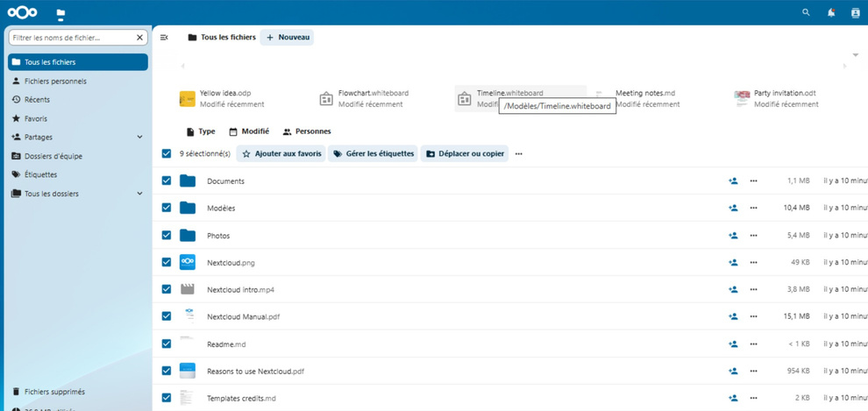Open the Modifié filter dropdown
Image resolution: width=868 pixels, height=411 pixels.
tap(249, 131)
